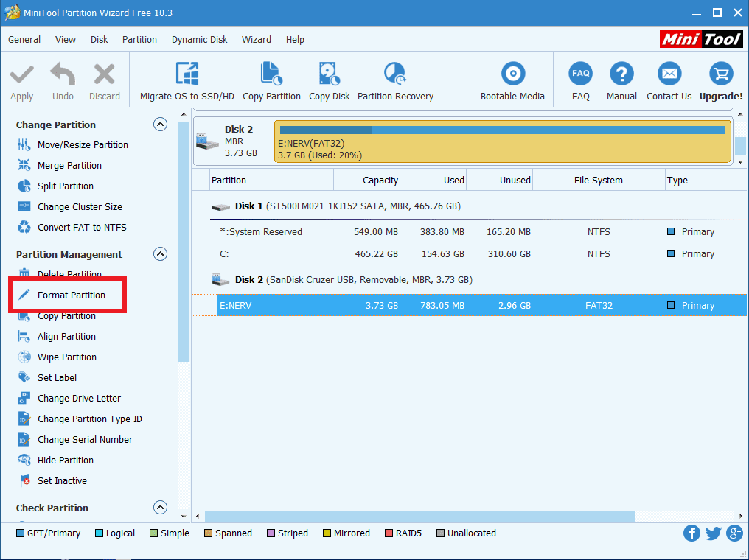The width and height of the screenshot is (749, 560).
Task: Select Disk 2 MBR in disk map
Action: (233, 141)
